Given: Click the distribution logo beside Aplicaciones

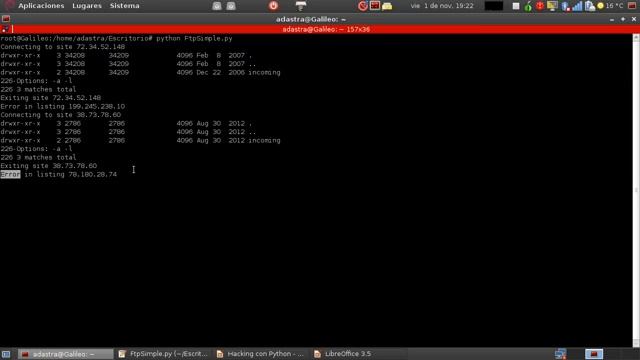Looking at the screenshot, I should tap(9, 6).
